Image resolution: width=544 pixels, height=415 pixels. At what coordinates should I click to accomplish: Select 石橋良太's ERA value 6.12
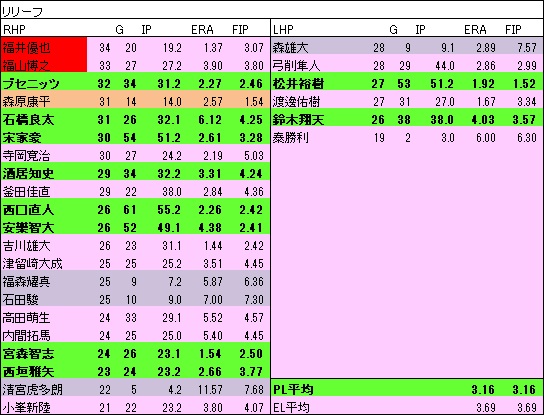point(210,120)
